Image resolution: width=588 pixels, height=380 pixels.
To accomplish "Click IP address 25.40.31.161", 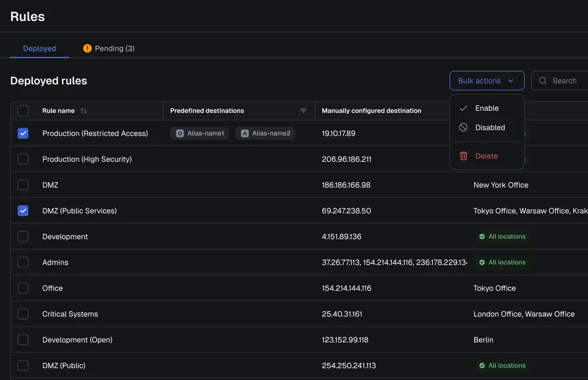I will pyautogui.click(x=342, y=314).
